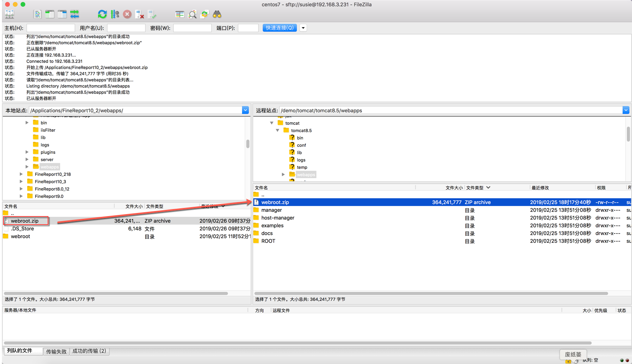Expand the local server folder

(x=27, y=160)
